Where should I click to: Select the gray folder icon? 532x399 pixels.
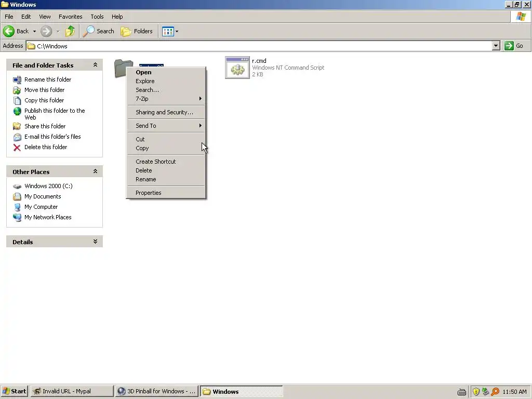[x=122, y=68]
